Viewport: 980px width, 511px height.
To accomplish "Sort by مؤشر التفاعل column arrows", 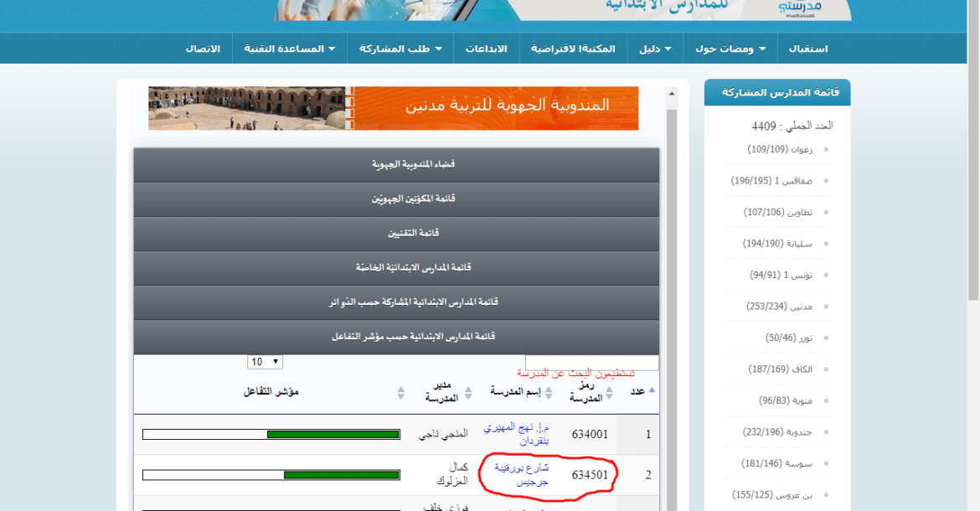I will 400,392.
